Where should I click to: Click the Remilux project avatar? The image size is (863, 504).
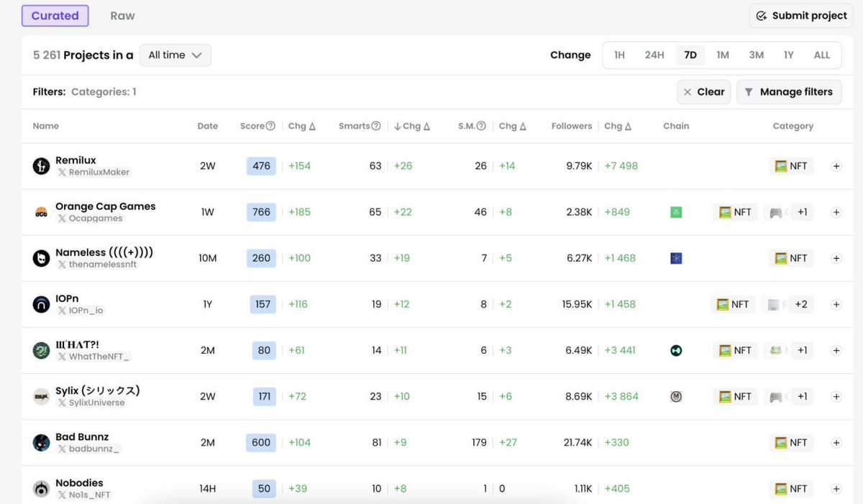point(42,166)
